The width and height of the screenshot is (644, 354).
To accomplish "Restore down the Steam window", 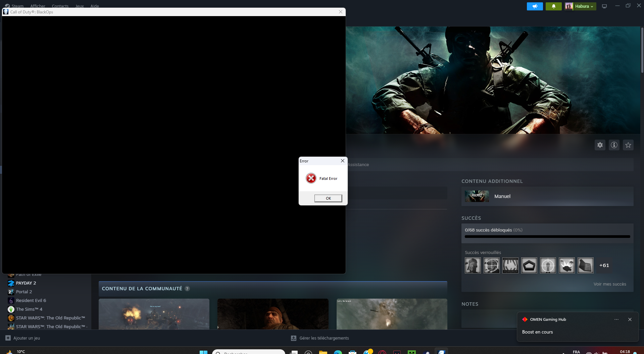I will point(628,6).
